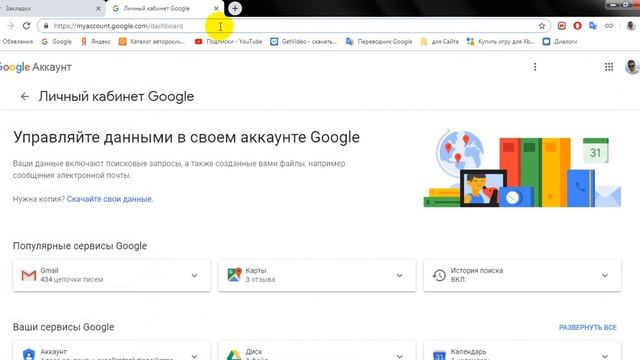Open the Opera-style red extension

coord(577,26)
